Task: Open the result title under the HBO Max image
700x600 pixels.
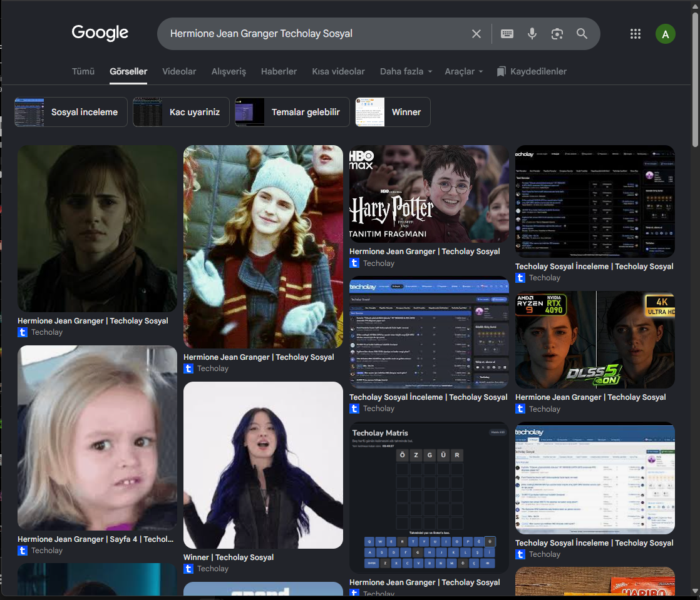Action: pyautogui.click(x=425, y=251)
